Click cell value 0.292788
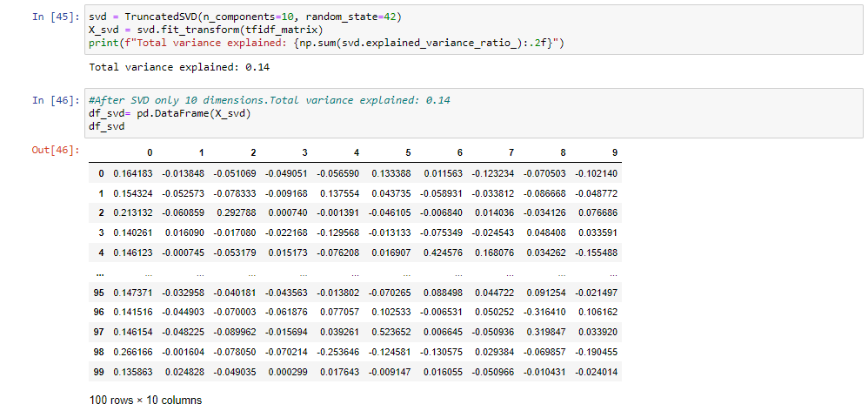Viewport: 868px width, 411px height. pos(237,214)
